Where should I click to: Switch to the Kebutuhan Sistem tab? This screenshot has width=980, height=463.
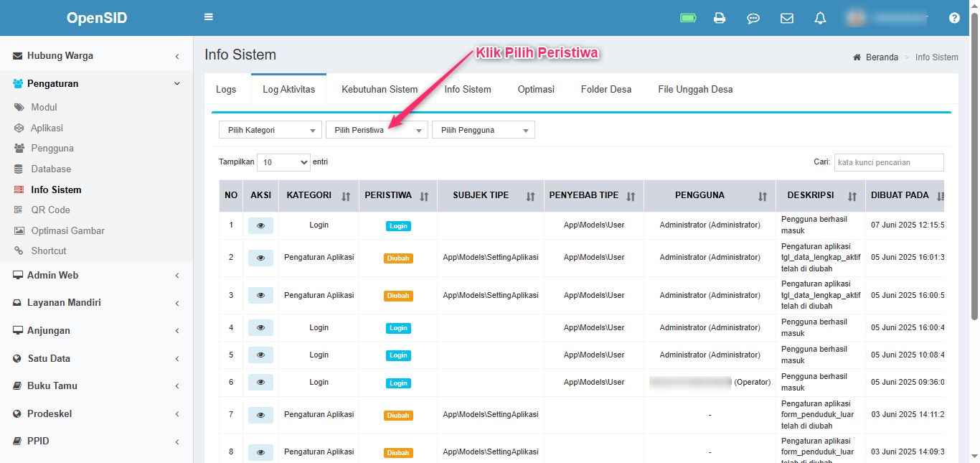(380, 90)
